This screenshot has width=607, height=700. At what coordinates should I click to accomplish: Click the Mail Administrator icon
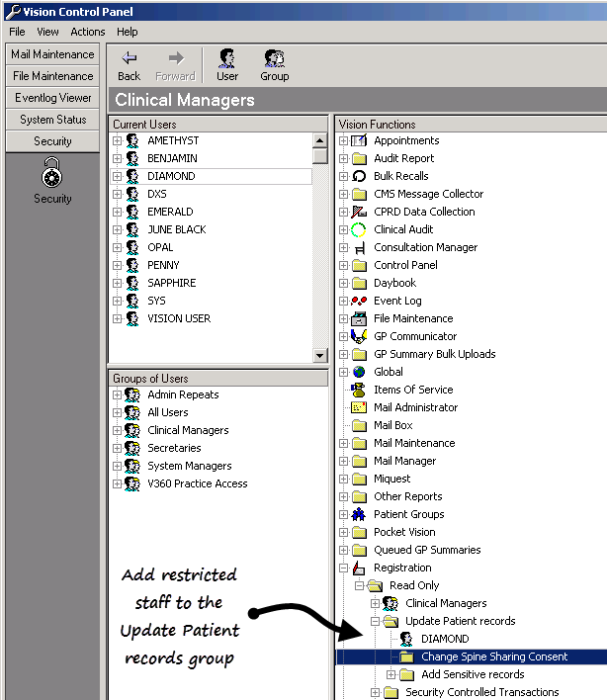point(359,407)
